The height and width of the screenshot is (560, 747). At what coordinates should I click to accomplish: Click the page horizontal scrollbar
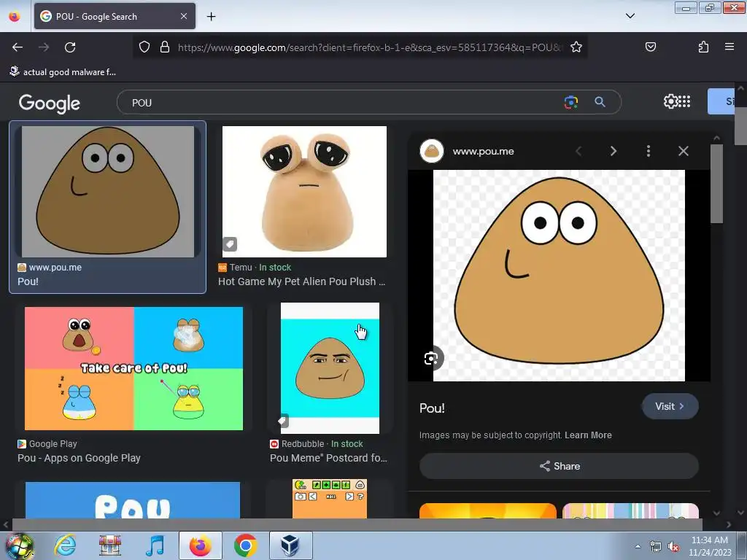coord(357,524)
